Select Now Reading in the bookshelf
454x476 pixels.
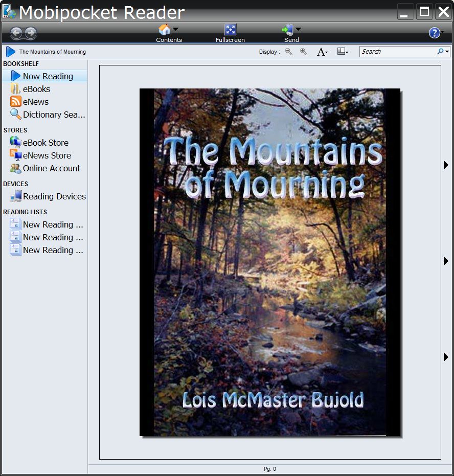44,76
